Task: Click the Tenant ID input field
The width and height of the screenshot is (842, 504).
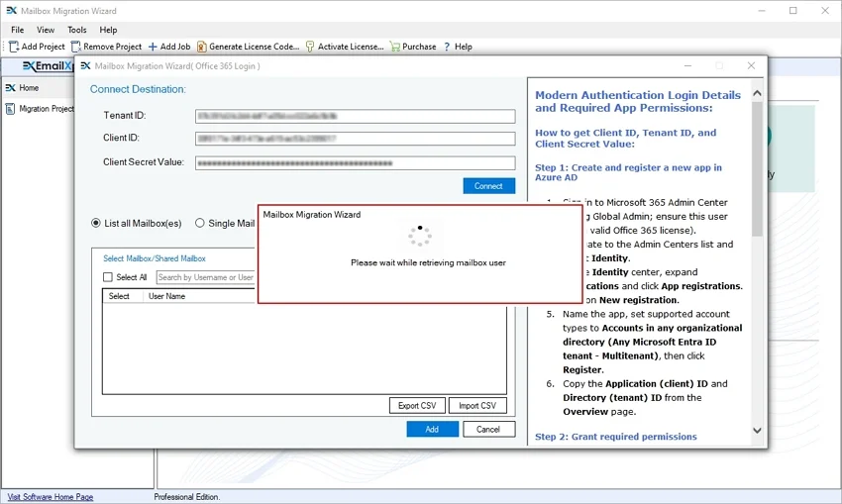Action: click(x=355, y=116)
